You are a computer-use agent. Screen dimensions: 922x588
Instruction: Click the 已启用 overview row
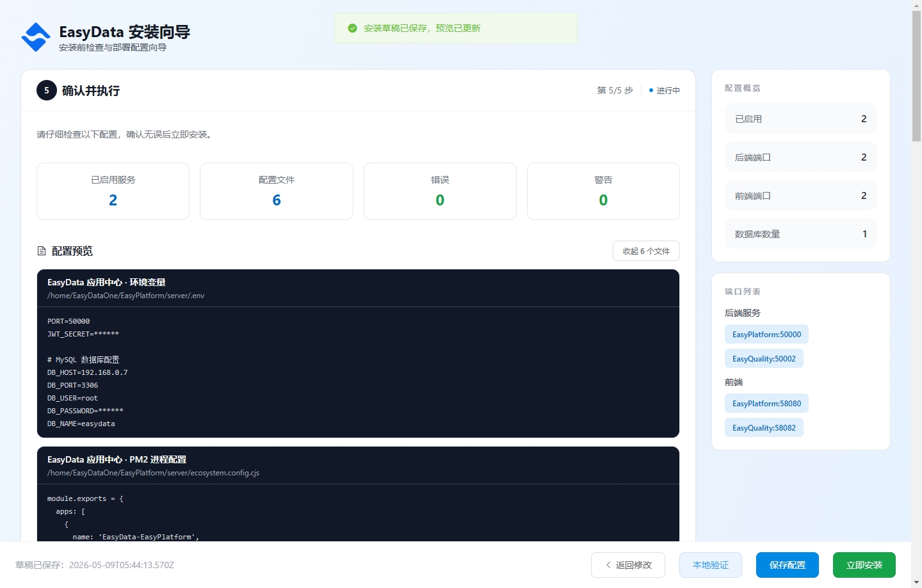point(801,119)
